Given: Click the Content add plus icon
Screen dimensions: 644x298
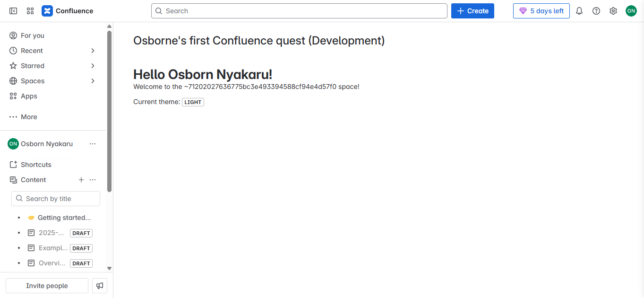Looking at the screenshot, I should (x=81, y=180).
